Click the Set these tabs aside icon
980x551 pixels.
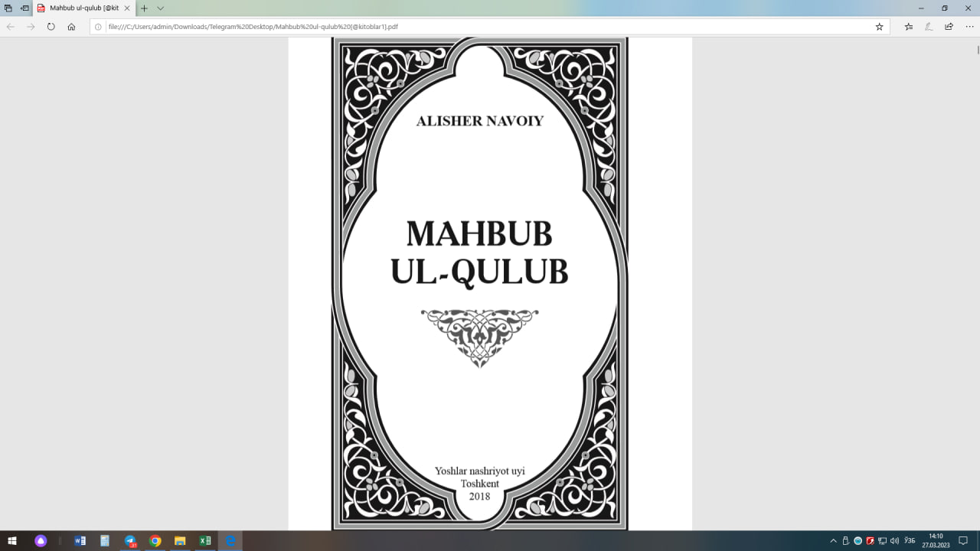[24, 8]
